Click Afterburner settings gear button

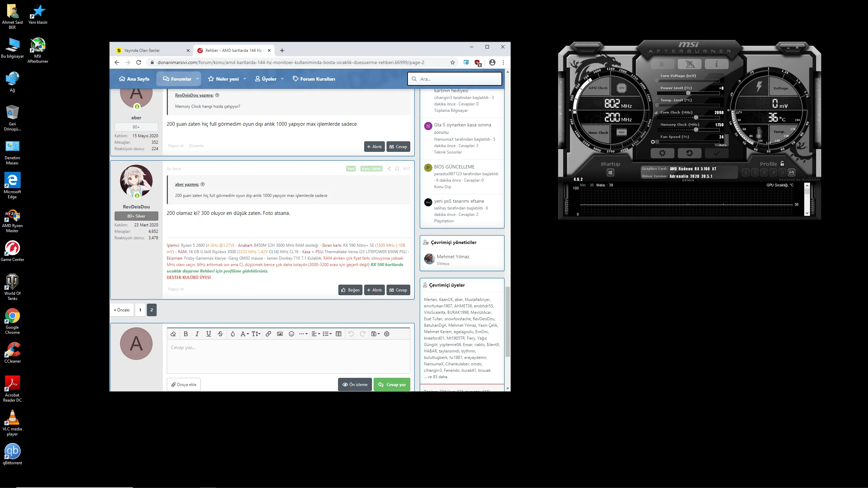coord(662,153)
